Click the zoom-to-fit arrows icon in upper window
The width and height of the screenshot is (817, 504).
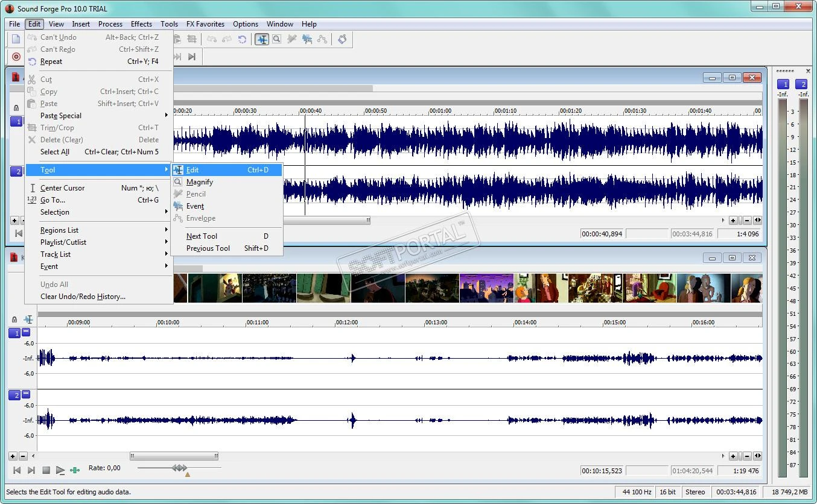pyautogui.click(x=757, y=221)
